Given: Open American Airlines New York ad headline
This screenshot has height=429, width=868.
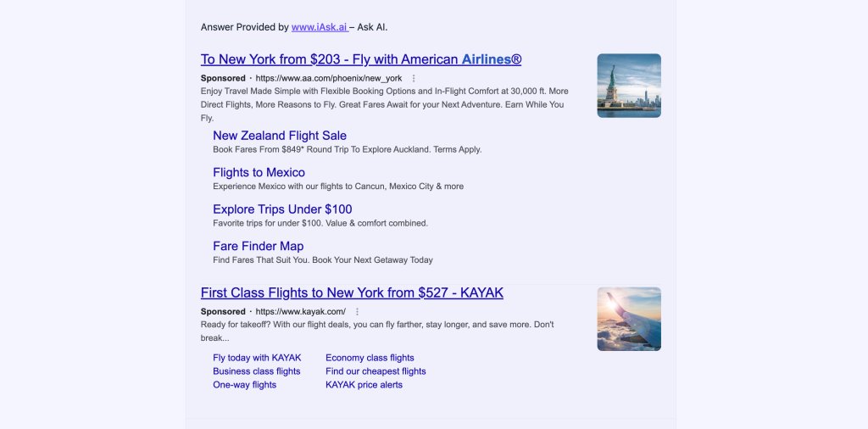Looking at the screenshot, I should tap(361, 59).
